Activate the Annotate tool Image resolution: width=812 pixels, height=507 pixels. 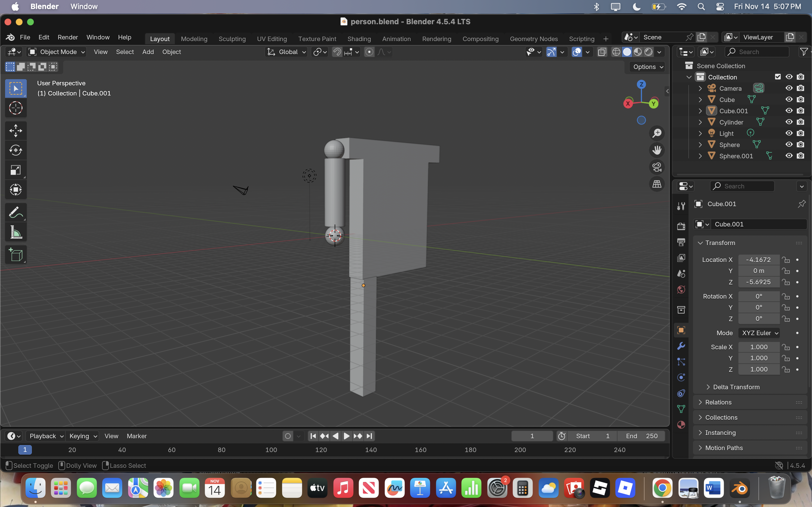point(16,212)
